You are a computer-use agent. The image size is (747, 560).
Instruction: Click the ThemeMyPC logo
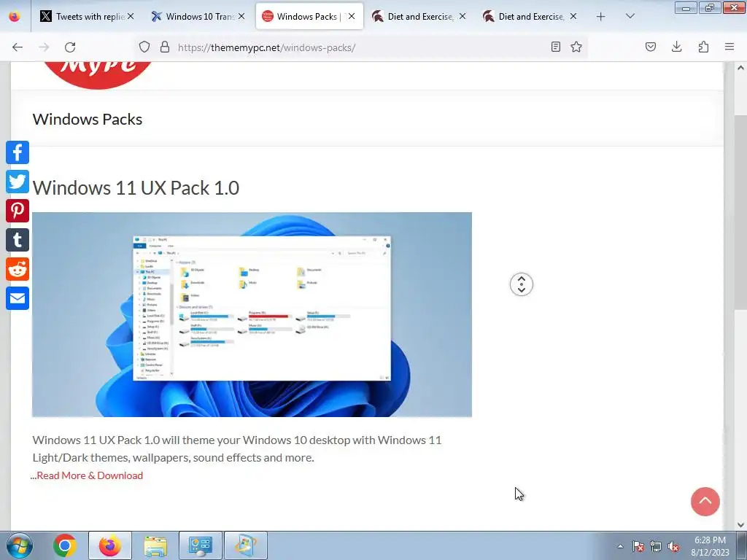[x=98, y=75]
